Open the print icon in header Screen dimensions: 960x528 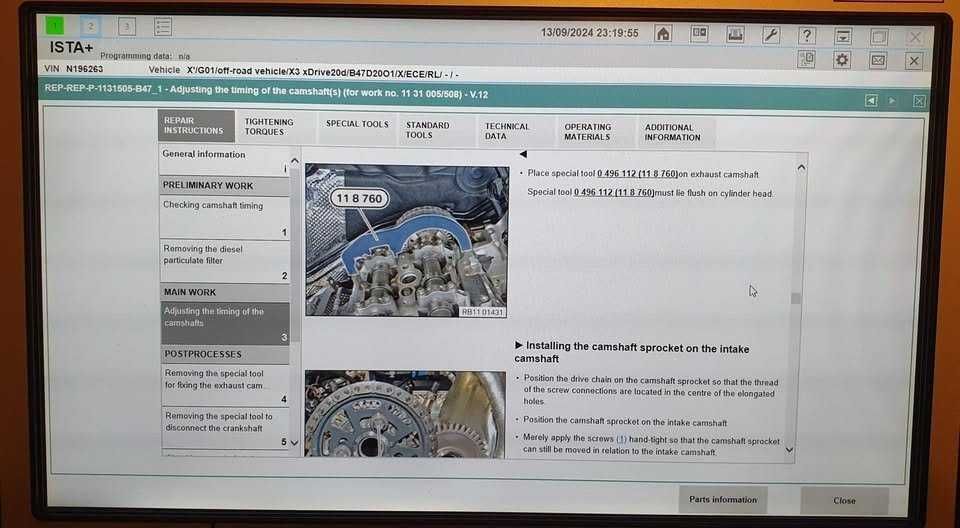tap(735, 34)
